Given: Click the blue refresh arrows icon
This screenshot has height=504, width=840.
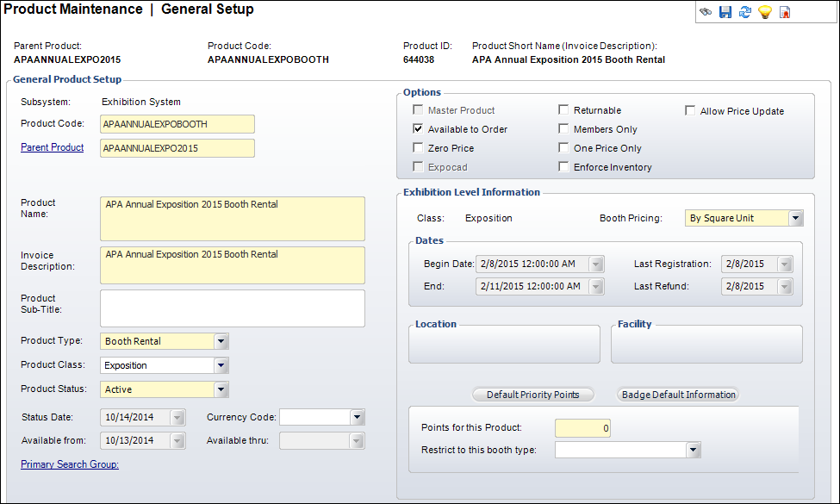Looking at the screenshot, I should (x=744, y=12).
